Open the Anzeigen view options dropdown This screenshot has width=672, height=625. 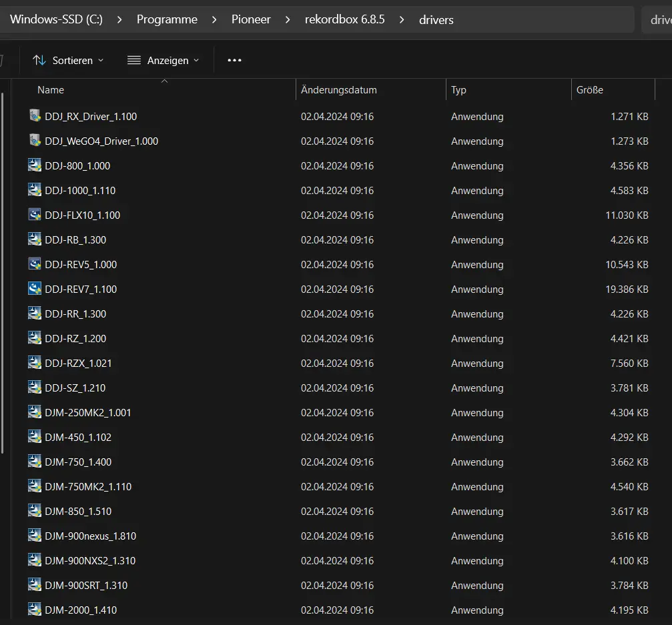(x=163, y=60)
